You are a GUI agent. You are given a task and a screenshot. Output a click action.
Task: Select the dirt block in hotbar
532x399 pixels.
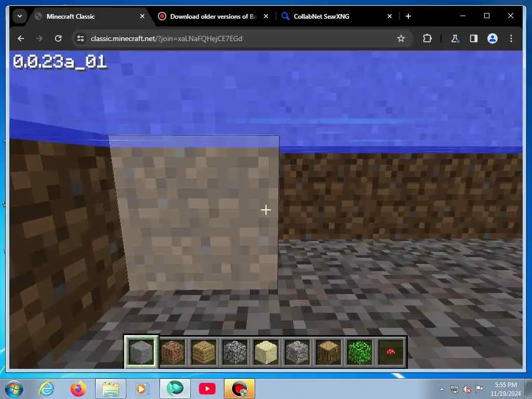(x=172, y=352)
